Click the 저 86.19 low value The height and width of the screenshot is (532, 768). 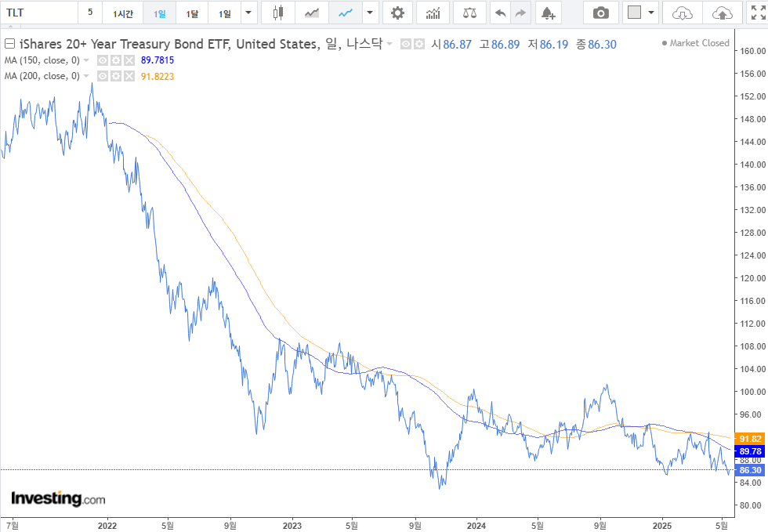pyautogui.click(x=548, y=45)
